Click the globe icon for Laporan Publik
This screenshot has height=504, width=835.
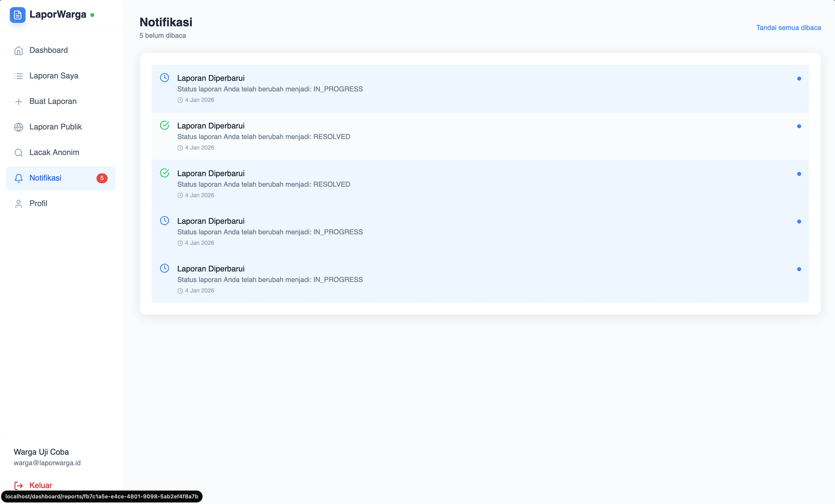click(19, 127)
